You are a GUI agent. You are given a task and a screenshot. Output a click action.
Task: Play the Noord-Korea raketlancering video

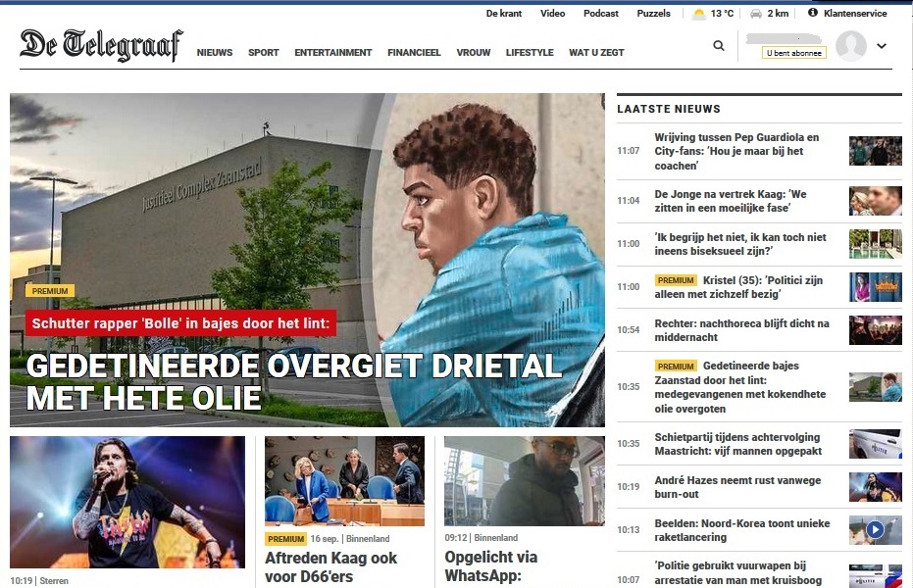pos(875,529)
